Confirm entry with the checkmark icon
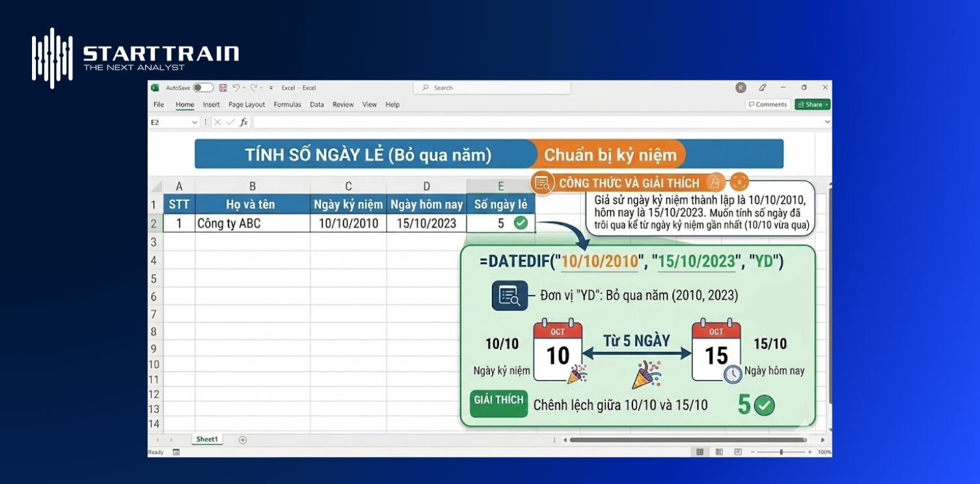Image resolution: width=980 pixels, height=484 pixels. coord(230,121)
